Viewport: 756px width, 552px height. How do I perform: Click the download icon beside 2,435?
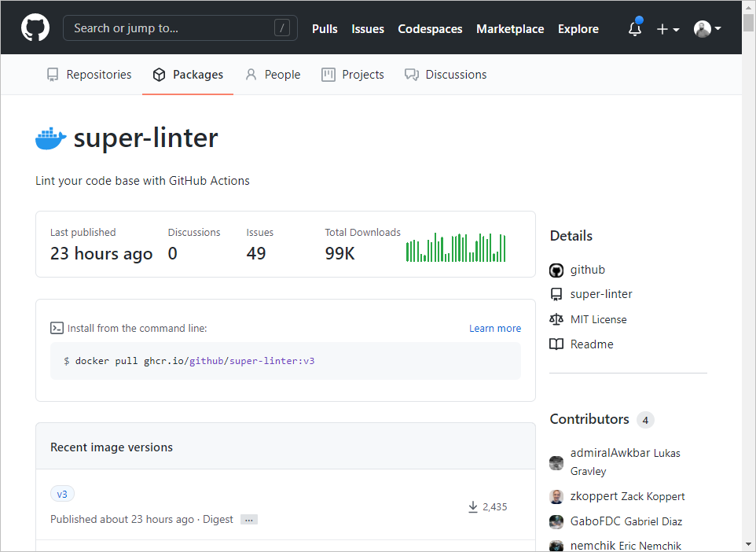[x=473, y=506]
